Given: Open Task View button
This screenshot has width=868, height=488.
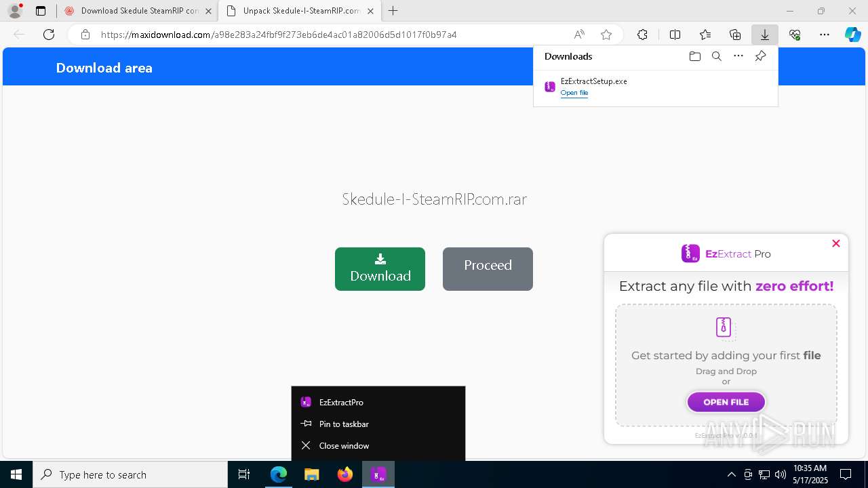Looking at the screenshot, I should point(244,474).
